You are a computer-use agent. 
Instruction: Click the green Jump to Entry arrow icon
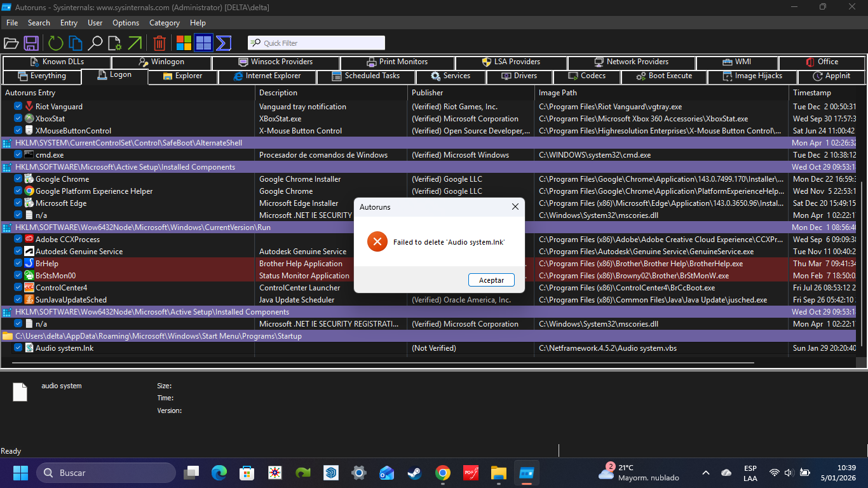[x=135, y=43]
